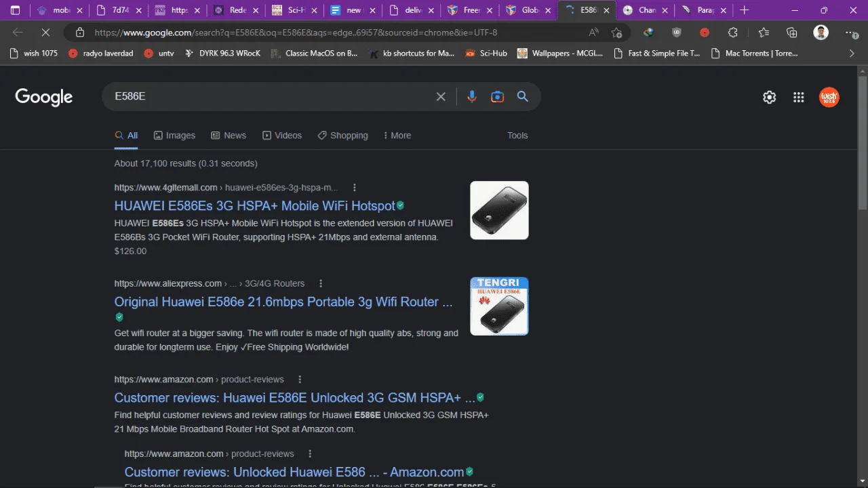Open 'Classic MacOS on B...' bookmark

[x=313, y=53]
